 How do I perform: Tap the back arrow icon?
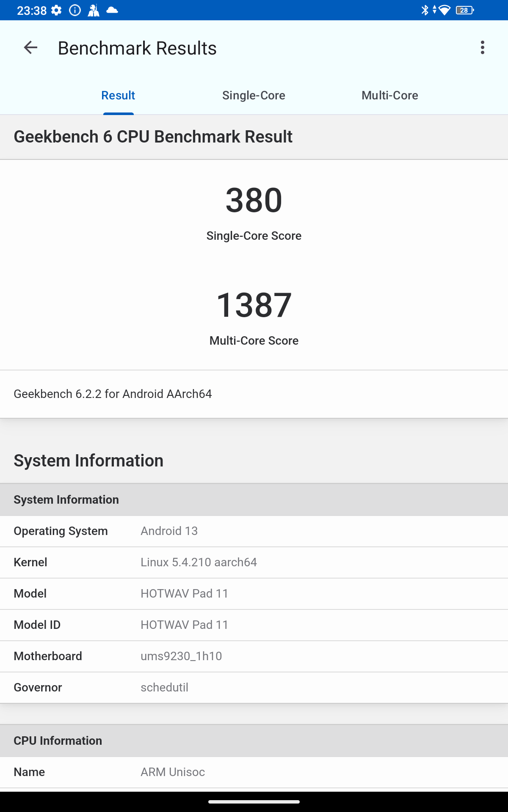[30, 48]
